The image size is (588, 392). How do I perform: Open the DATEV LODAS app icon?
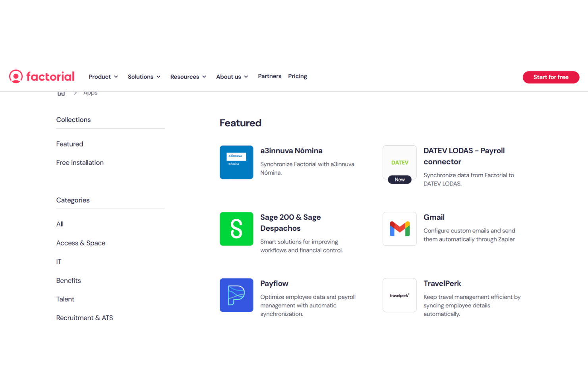[400, 162]
